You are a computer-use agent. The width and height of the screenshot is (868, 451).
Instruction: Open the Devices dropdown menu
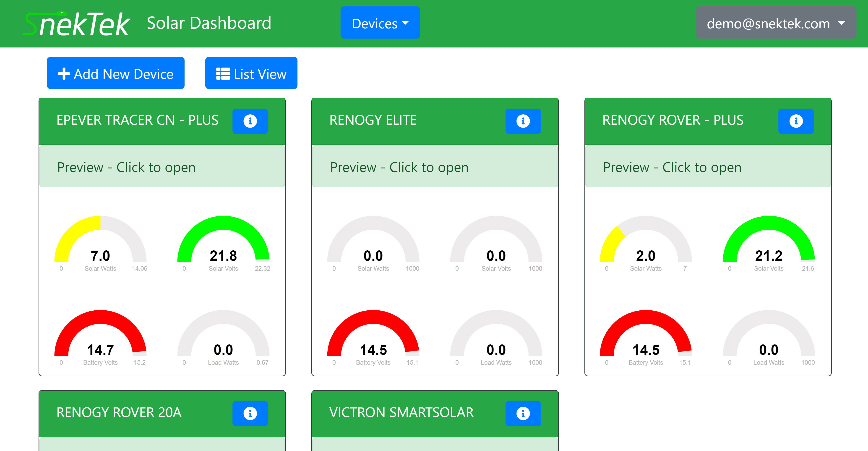pos(380,23)
